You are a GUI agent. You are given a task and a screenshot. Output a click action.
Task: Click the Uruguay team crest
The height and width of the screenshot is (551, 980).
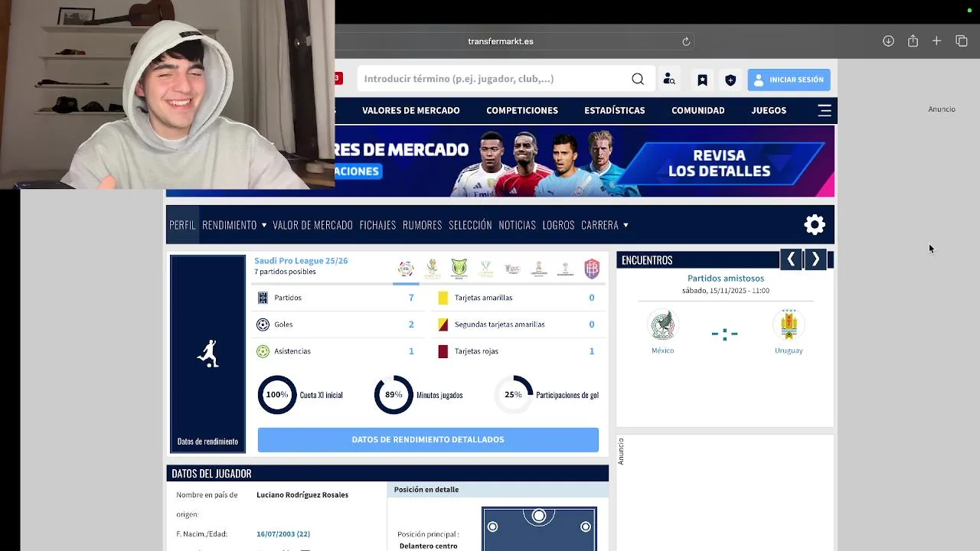click(x=789, y=325)
